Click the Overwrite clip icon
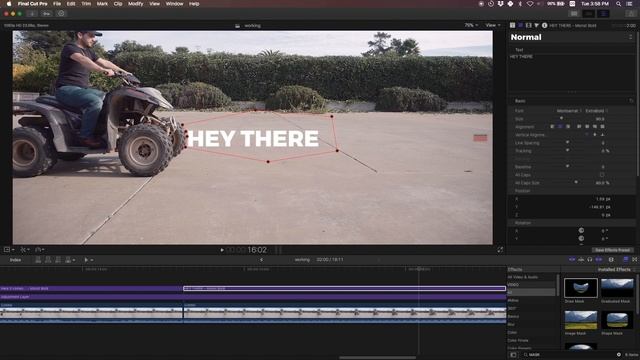640x360 pixels. pyautogui.click(x=69, y=260)
